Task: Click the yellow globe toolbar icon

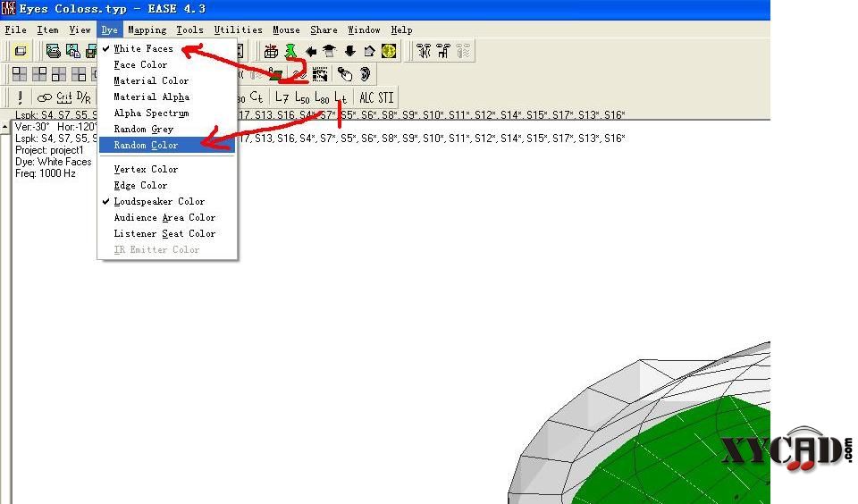Action: [x=389, y=52]
